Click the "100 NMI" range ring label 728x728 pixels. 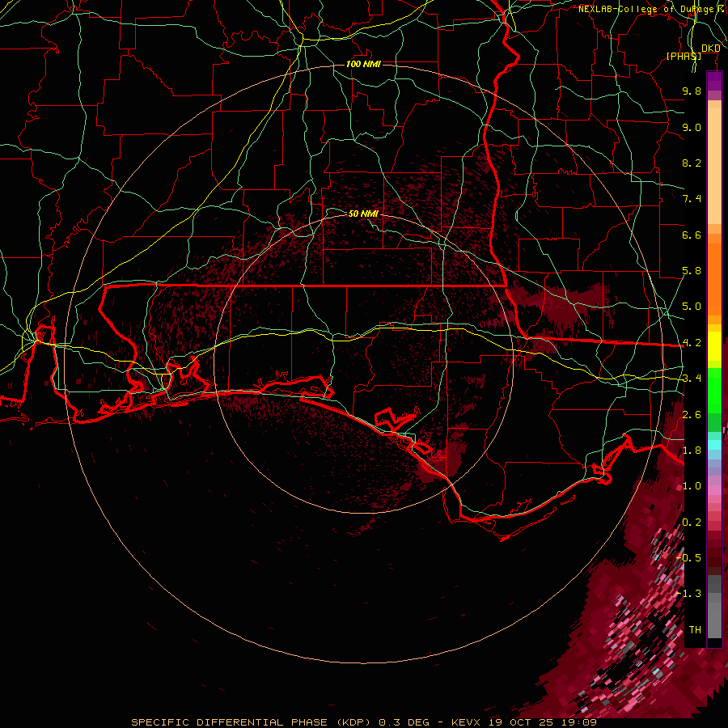tap(363, 64)
